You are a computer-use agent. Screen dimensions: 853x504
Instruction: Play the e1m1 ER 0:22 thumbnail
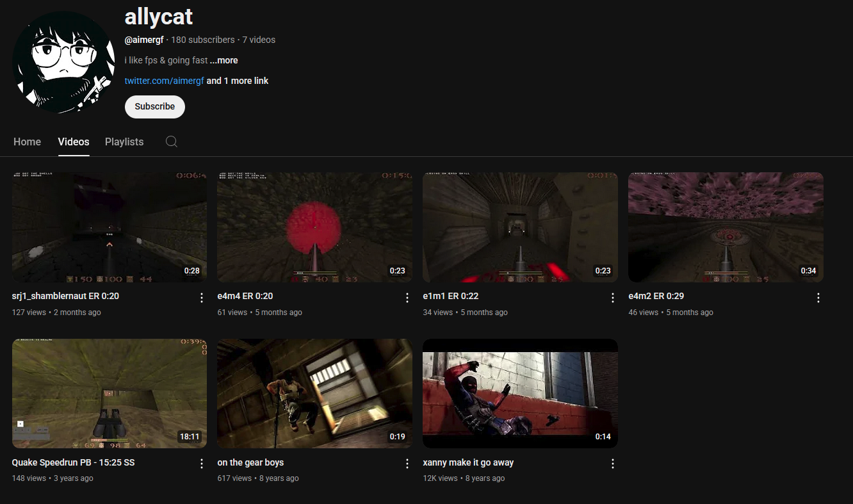[x=521, y=227]
